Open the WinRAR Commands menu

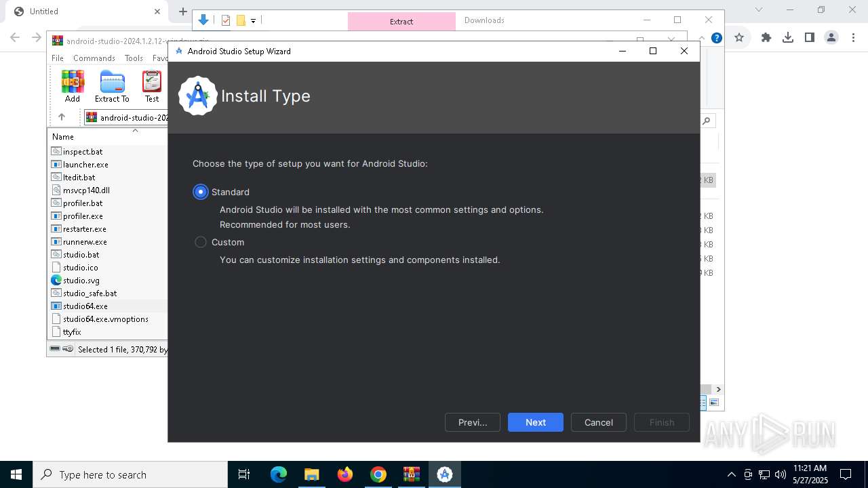click(94, 58)
